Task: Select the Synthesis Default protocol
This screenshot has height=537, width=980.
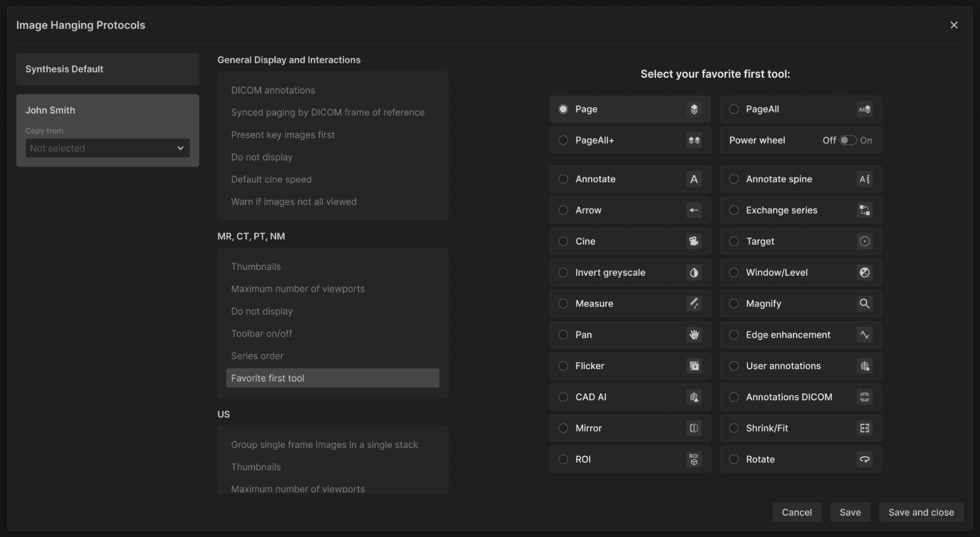Action: coord(108,69)
